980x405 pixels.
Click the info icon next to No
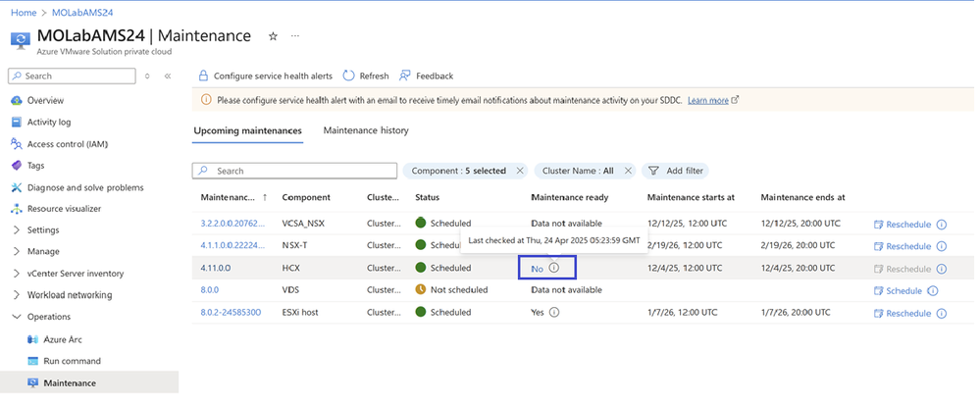[x=553, y=268]
